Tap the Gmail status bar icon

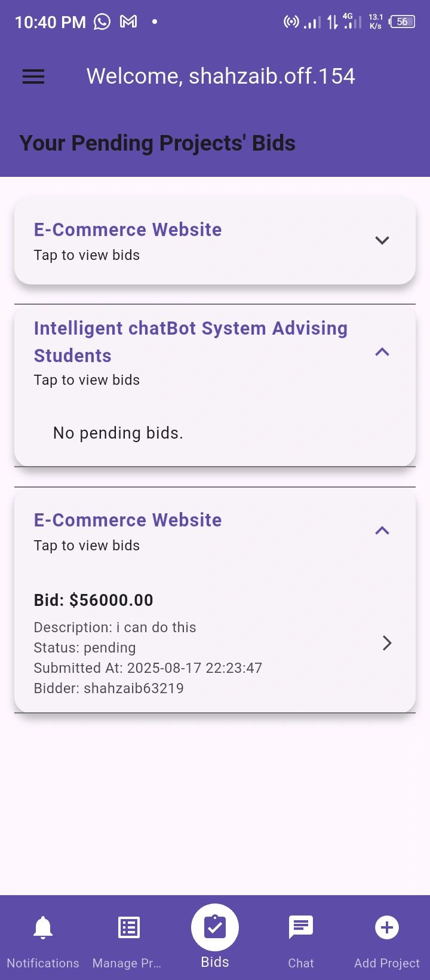[x=128, y=22]
